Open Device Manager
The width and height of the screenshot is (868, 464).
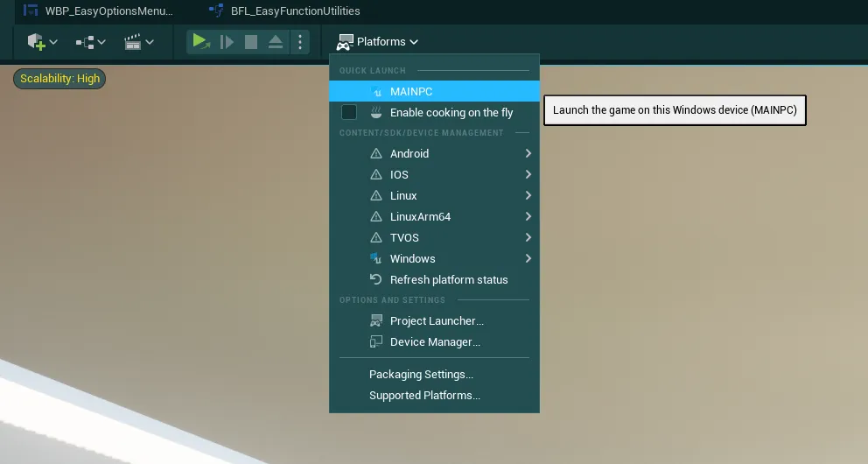click(434, 341)
